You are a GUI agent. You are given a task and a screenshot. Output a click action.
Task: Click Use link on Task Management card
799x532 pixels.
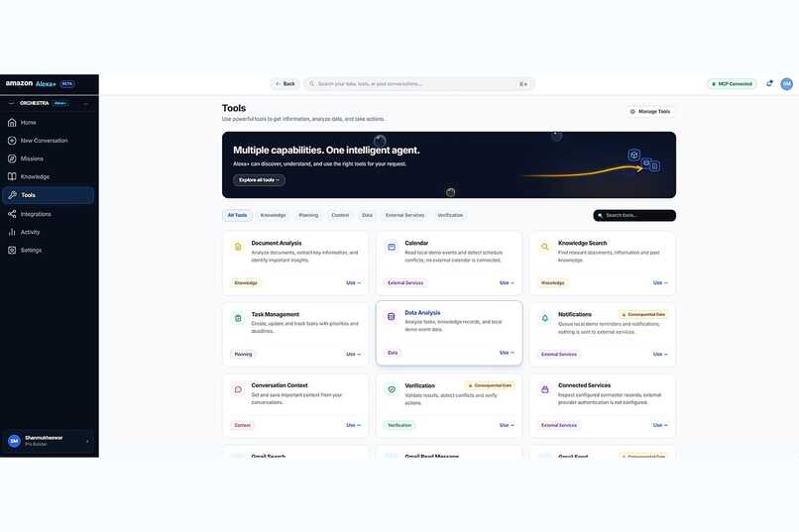(353, 355)
